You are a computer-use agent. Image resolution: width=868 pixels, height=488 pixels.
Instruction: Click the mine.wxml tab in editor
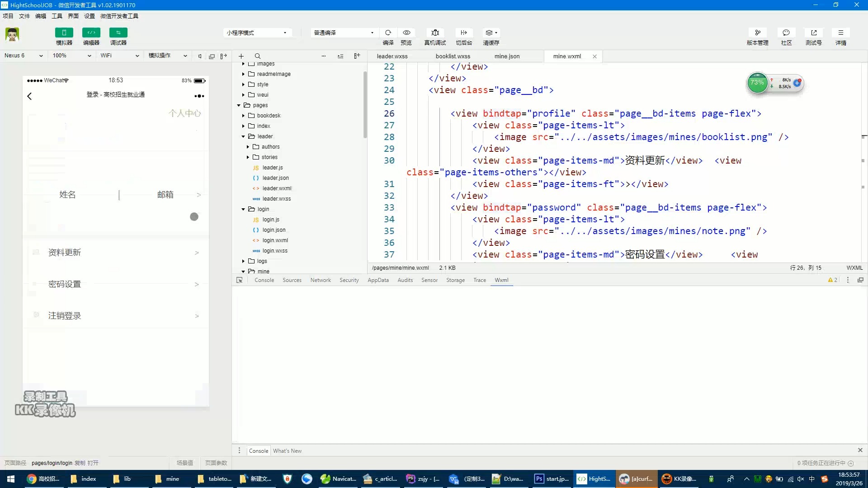pos(567,56)
